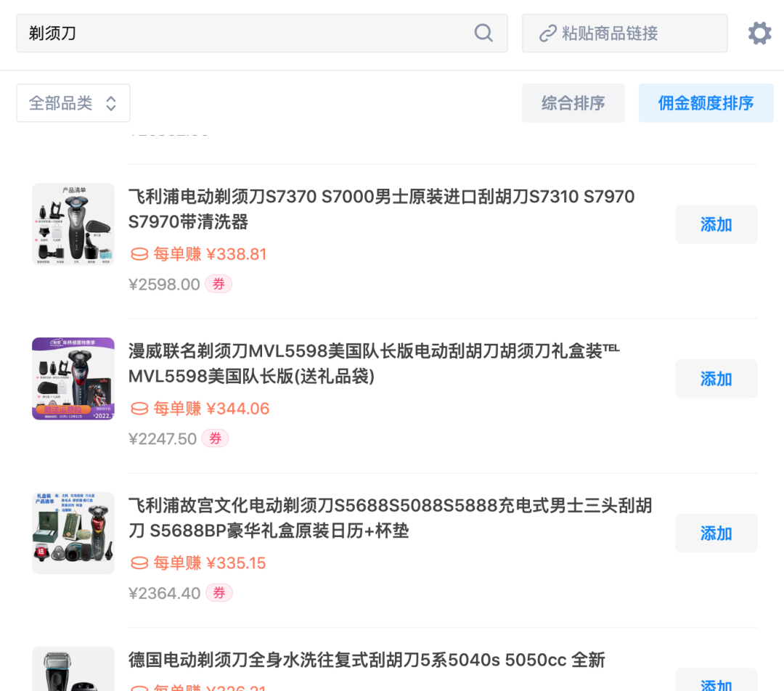Switch to 佣金额度排序 sorting

pos(706,103)
